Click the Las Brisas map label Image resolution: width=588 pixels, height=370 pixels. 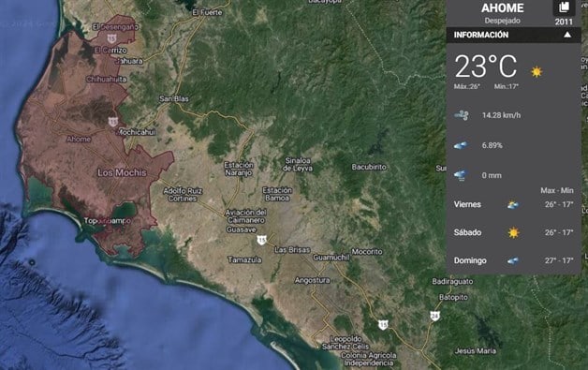click(292, 249)
